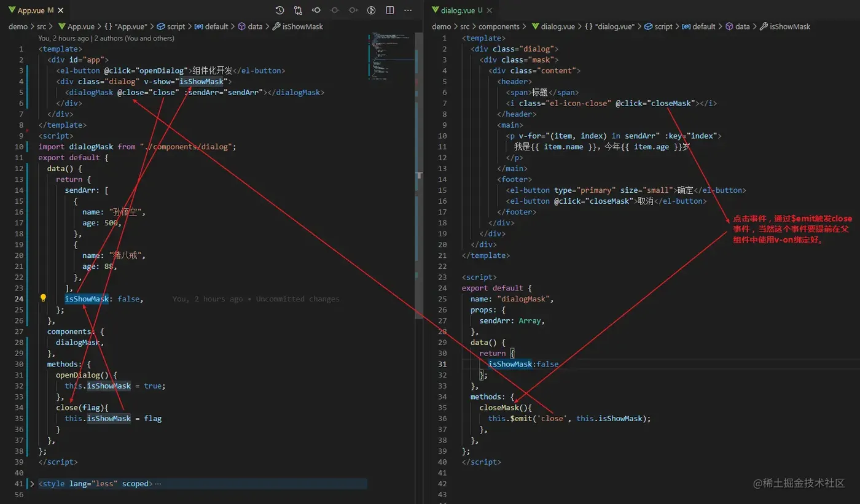
Task: Open the 'data' breadcrumb in the dialog.vue pane
Action: (x=738, y=26)
